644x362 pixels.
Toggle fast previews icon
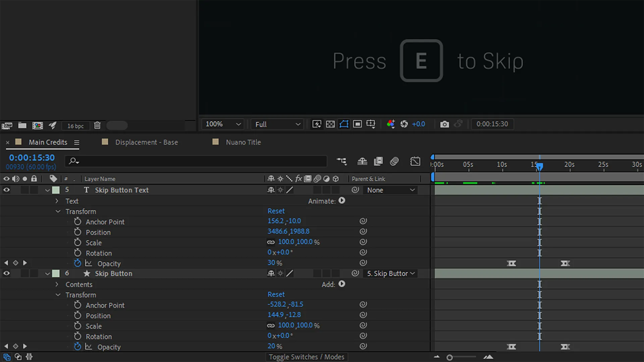tap(317, 124)
